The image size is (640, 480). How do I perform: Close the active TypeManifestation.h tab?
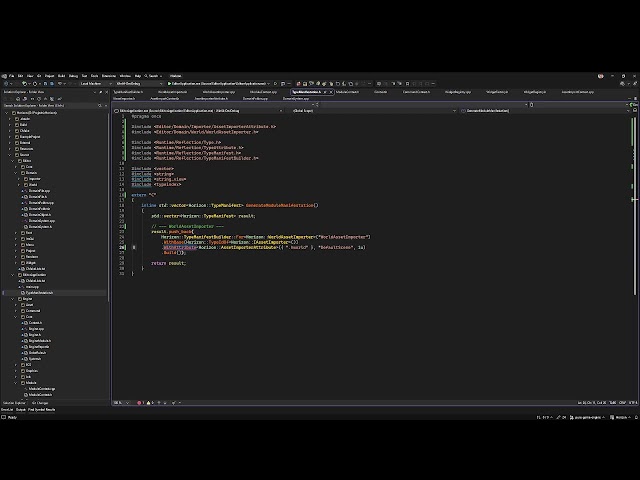coord(331,92)
